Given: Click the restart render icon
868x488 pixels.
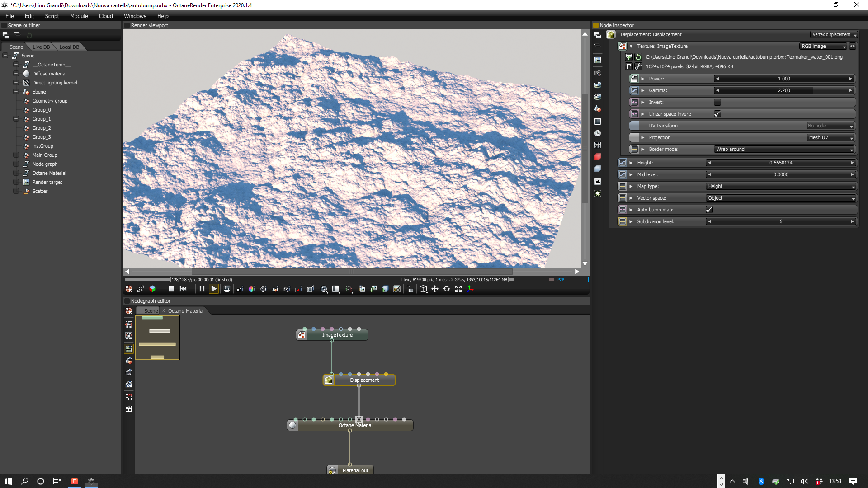Looking at the screenshot, I should coord(183,289).
